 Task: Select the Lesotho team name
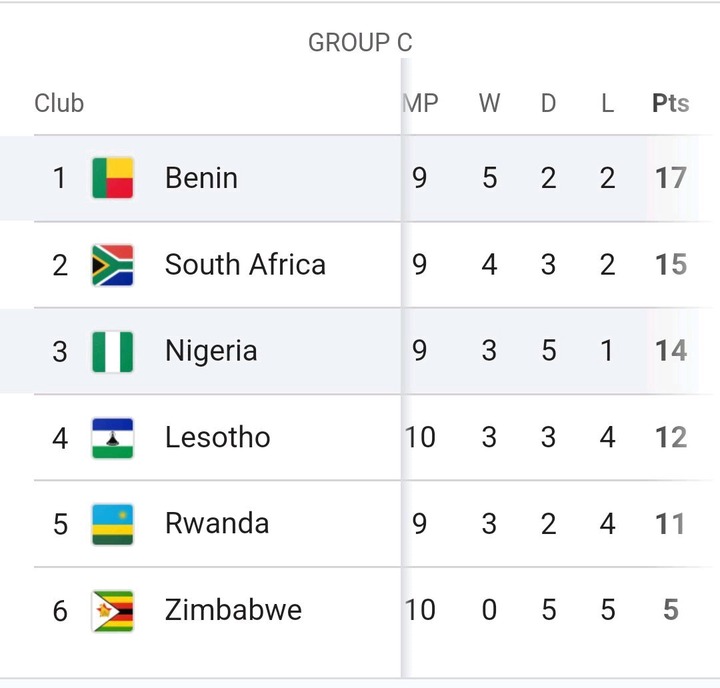click(x=217, y=437)
